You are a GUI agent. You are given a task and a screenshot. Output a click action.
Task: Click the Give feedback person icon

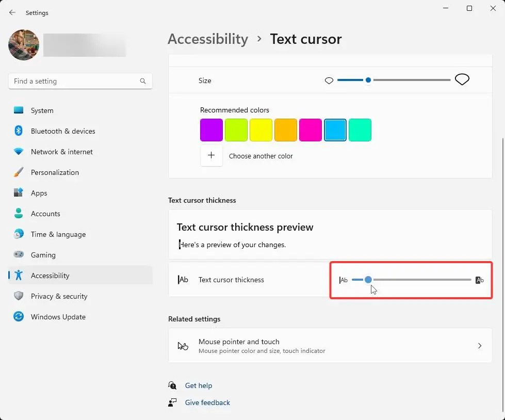pyautogui.click(x=172, y=402)
